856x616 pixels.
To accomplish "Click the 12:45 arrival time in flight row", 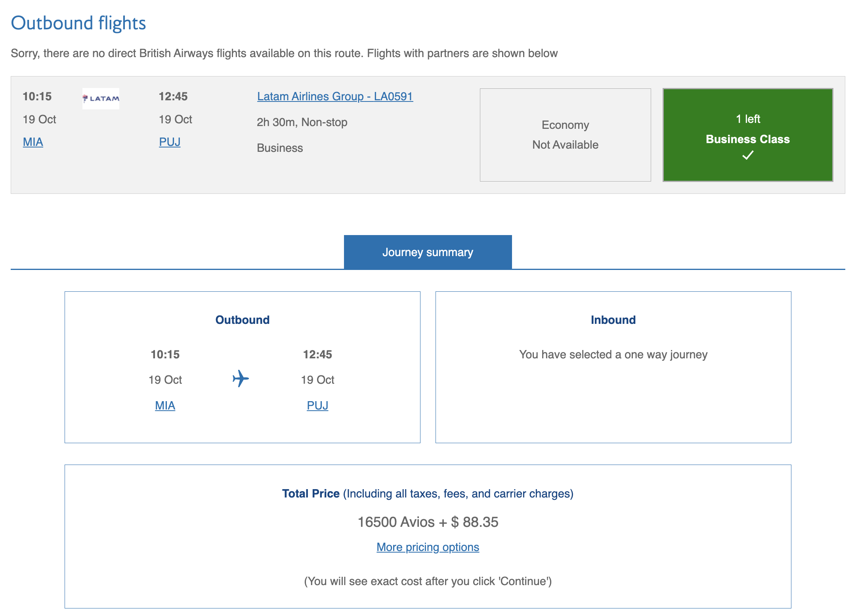I will pos(173,96).
